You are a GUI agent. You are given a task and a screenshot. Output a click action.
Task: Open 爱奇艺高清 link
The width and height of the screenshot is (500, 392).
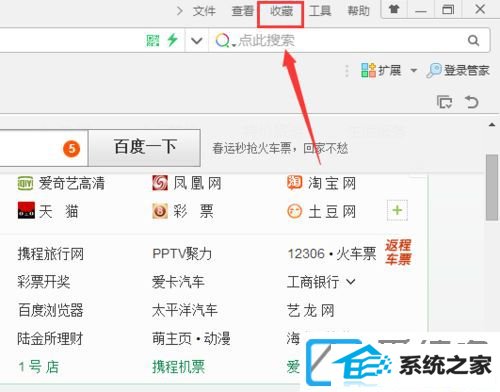click(x=71, y=183)
